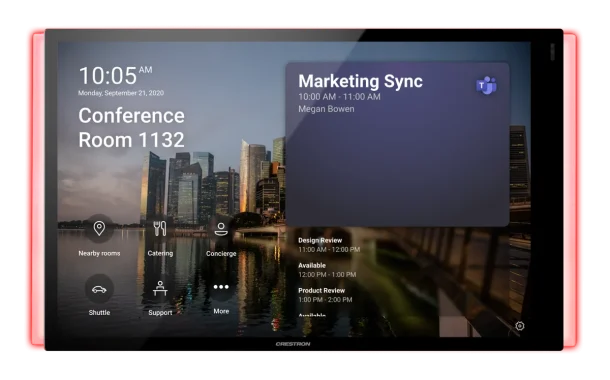
Task: Click the Monday, September 21, 2020 date
Action: coord(121,93)
